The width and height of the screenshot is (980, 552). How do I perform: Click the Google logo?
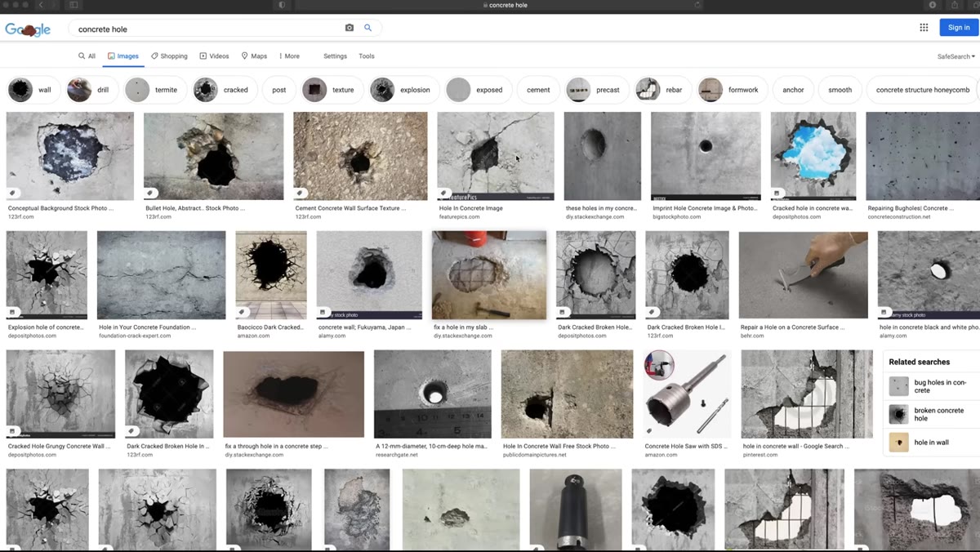point(28,29)
